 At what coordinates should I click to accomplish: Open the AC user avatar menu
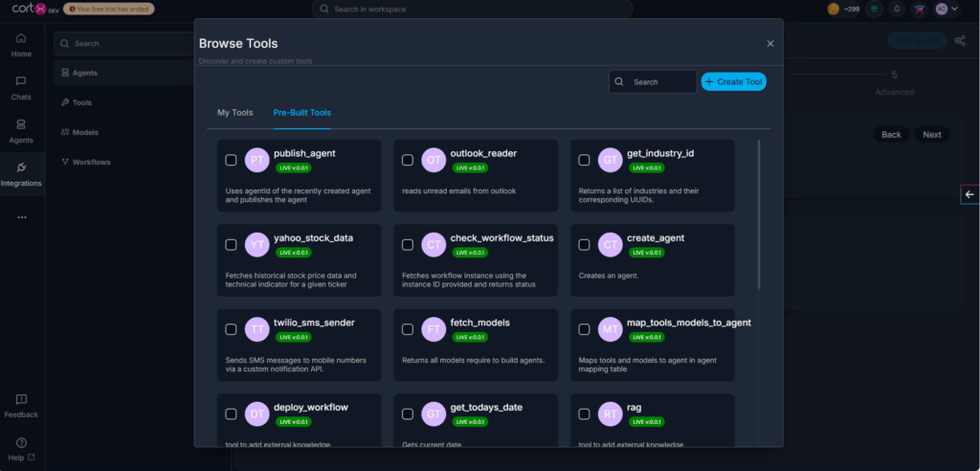point(947,9)
